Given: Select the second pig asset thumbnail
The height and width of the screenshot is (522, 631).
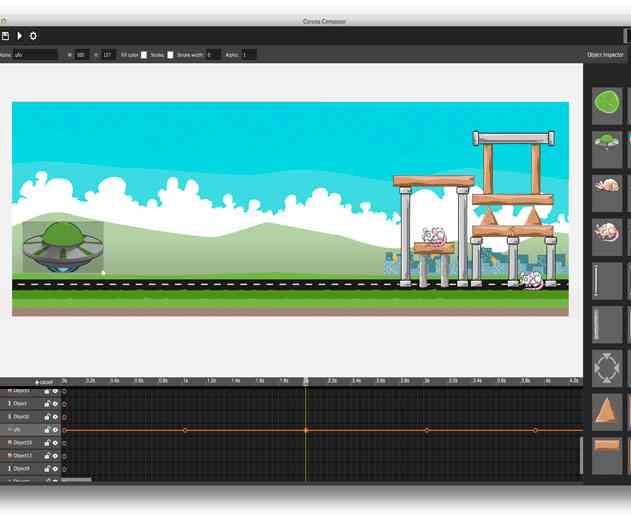Looking at the screenshot, I should (607, 237).
